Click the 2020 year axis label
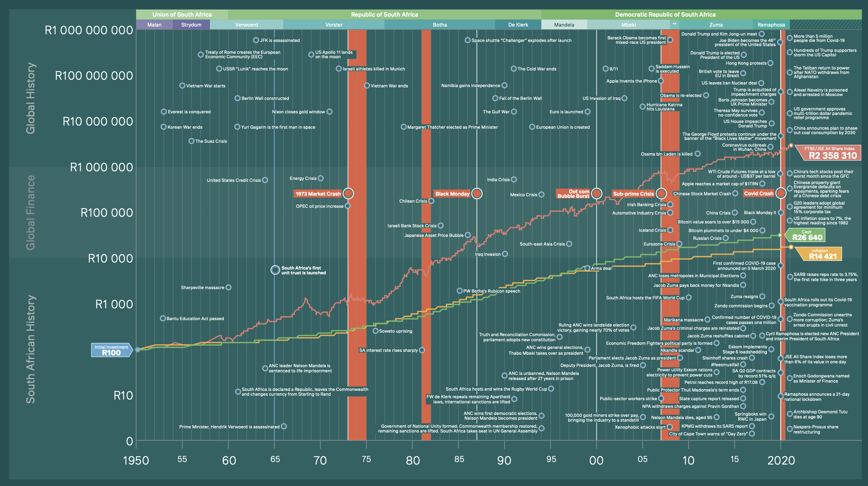The width and height of the screenshot is (868, 486). point(781,460)
